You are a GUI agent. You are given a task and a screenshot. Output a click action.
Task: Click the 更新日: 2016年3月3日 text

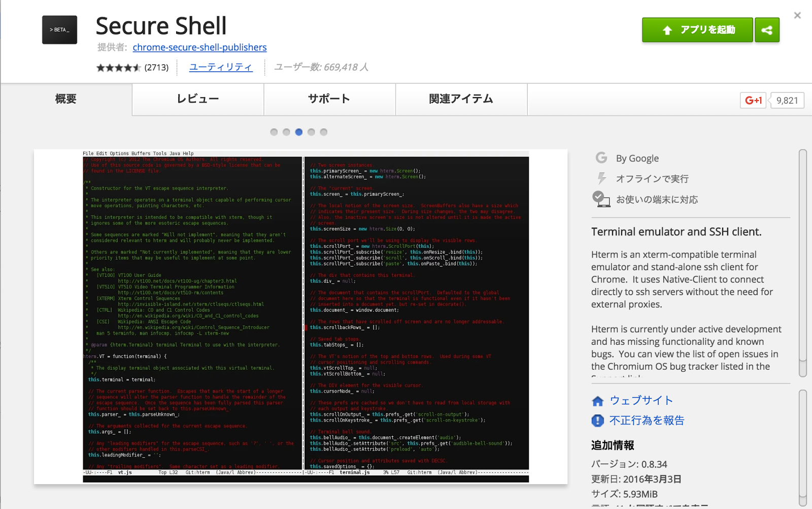tap(636, 479)
